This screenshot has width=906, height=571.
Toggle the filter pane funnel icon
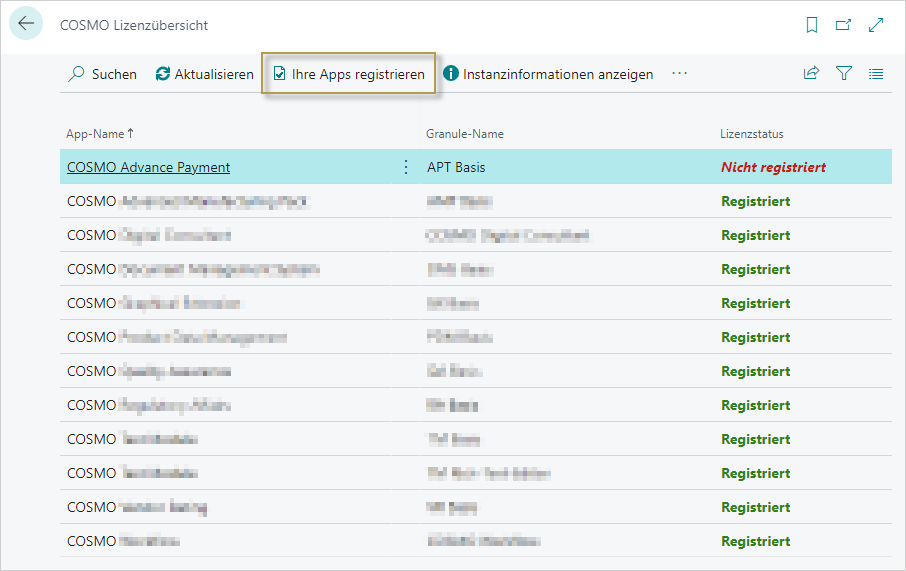coord(844,73)
